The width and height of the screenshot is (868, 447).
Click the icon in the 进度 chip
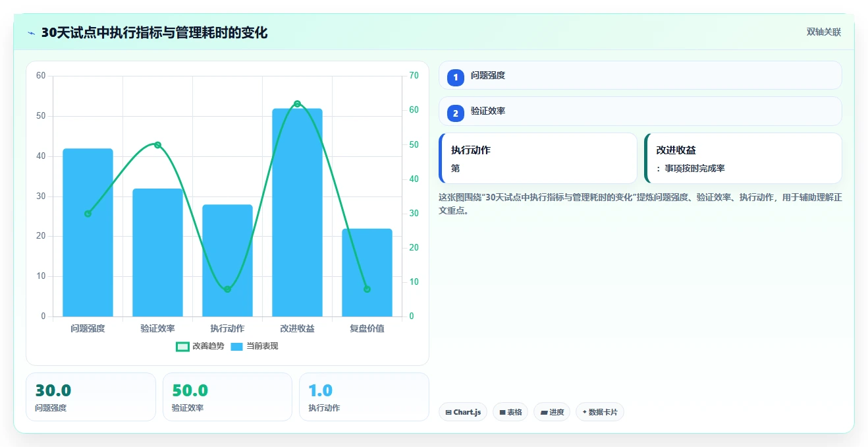543,413
